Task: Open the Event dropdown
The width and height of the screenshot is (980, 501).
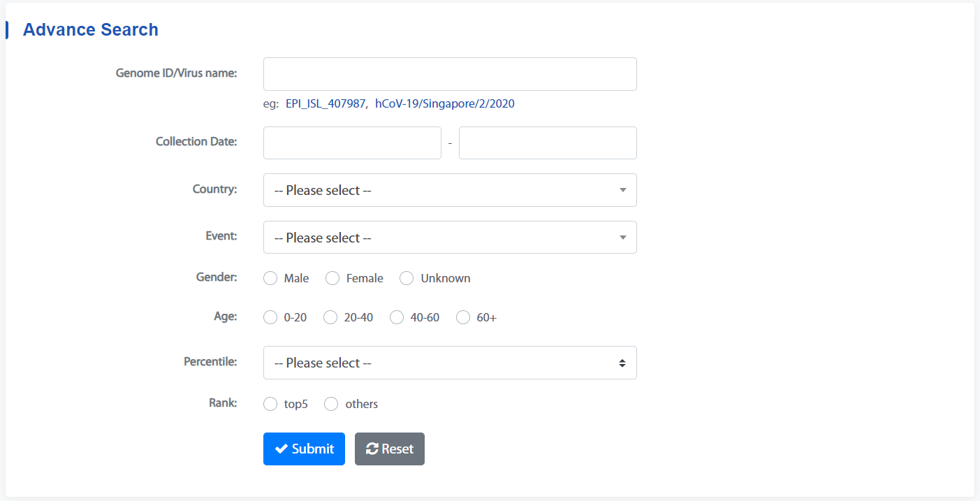Action: (450, 238)
